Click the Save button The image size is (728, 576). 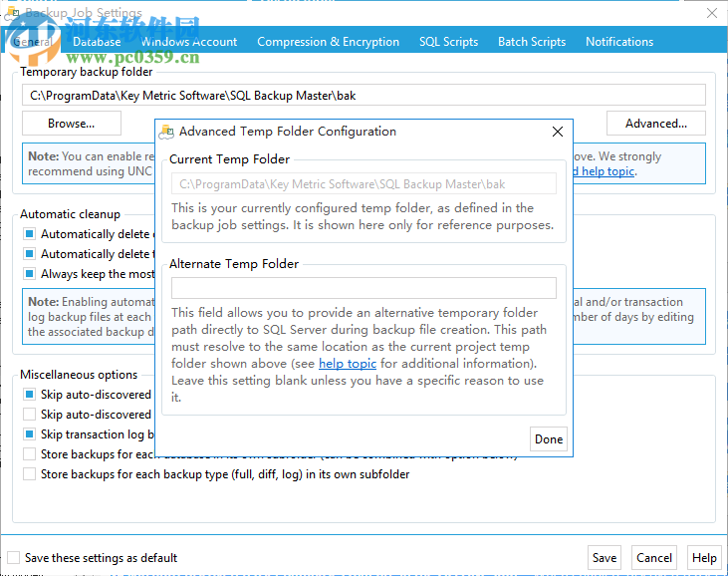click(605, 557)
